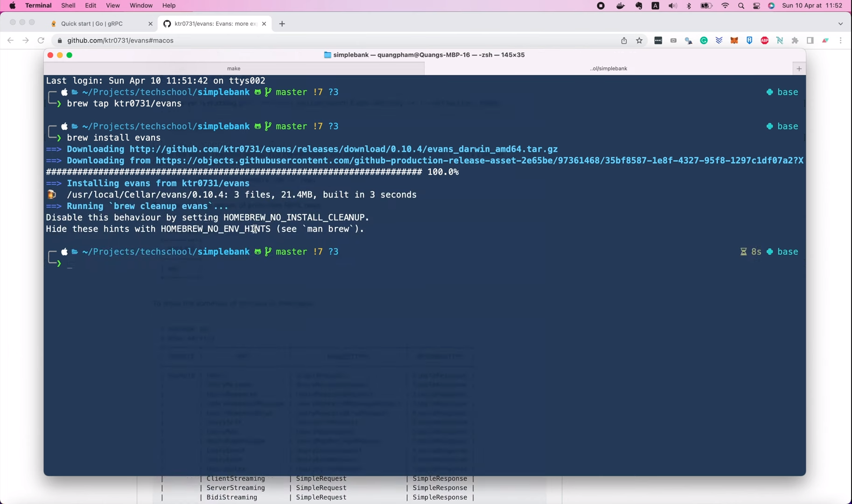Open the Extensions puzzle icon

(x=795, y=41)
